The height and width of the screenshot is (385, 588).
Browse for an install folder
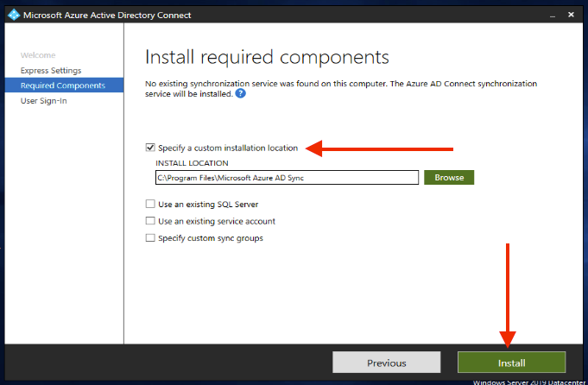click(449, 177)
